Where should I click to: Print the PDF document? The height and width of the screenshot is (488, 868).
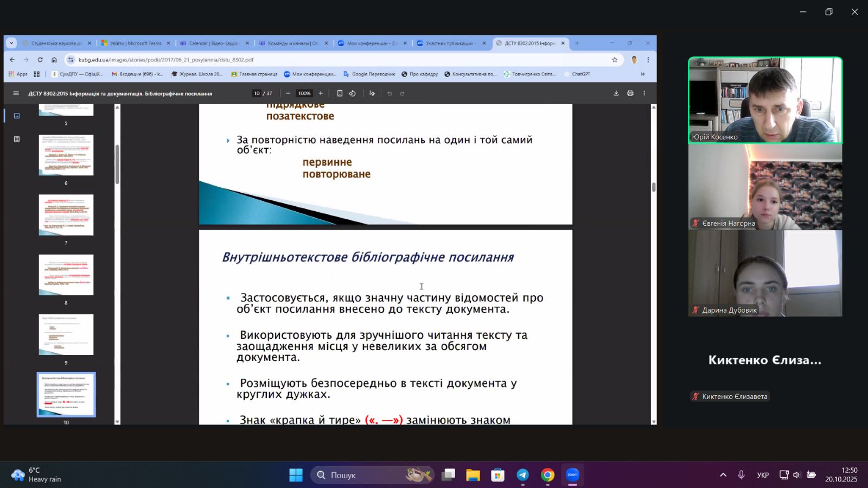(x=630, y=93)
